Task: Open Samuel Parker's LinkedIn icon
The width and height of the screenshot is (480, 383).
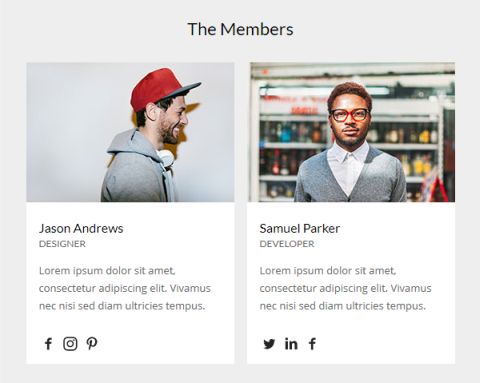Action: click(x=291, y=344)
